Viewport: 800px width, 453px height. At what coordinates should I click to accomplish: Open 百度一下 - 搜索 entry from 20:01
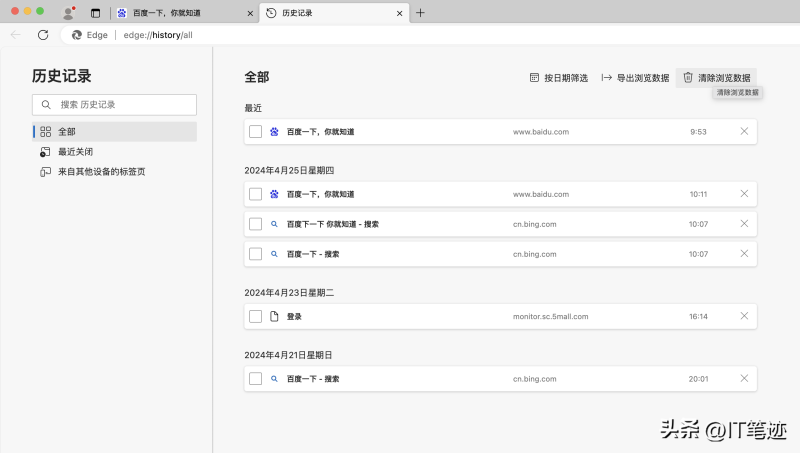313,379
